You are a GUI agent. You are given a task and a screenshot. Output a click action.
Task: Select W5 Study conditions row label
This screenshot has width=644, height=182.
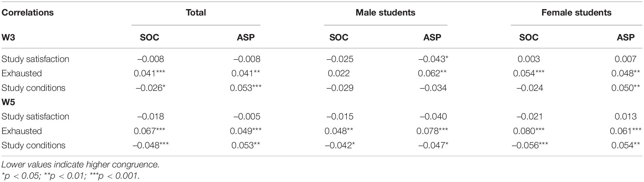pyautogui.click(x=33, y=145)
